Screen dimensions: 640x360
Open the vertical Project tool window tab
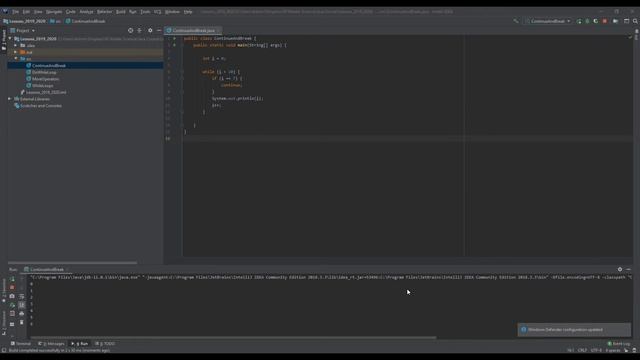point(4,40)
